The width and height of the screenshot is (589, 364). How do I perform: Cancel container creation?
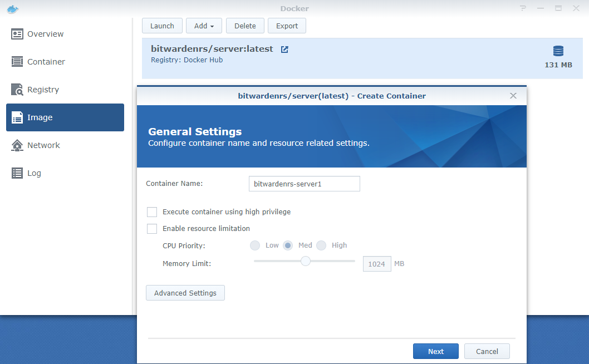pyautogui.click(x=487, y=352)
